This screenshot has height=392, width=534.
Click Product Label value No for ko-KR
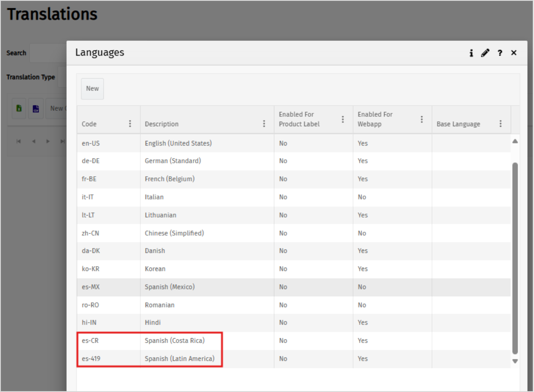[283, 269]
